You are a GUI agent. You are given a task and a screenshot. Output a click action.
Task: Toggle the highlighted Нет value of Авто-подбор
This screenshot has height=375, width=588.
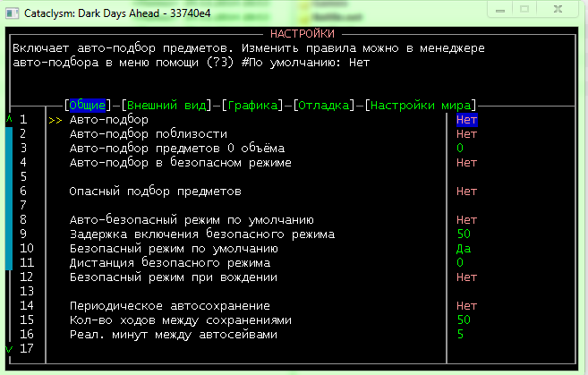pos(467,120)
